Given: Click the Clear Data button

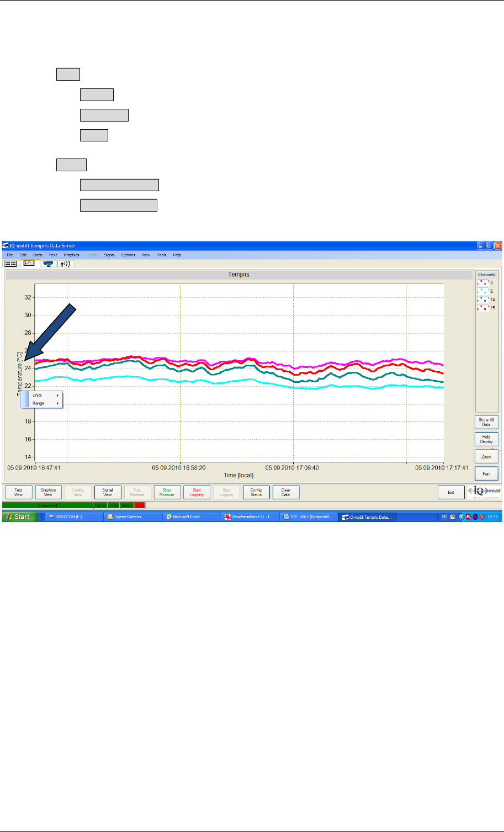Looking at the screenshot, I should [x=286, y=492].
